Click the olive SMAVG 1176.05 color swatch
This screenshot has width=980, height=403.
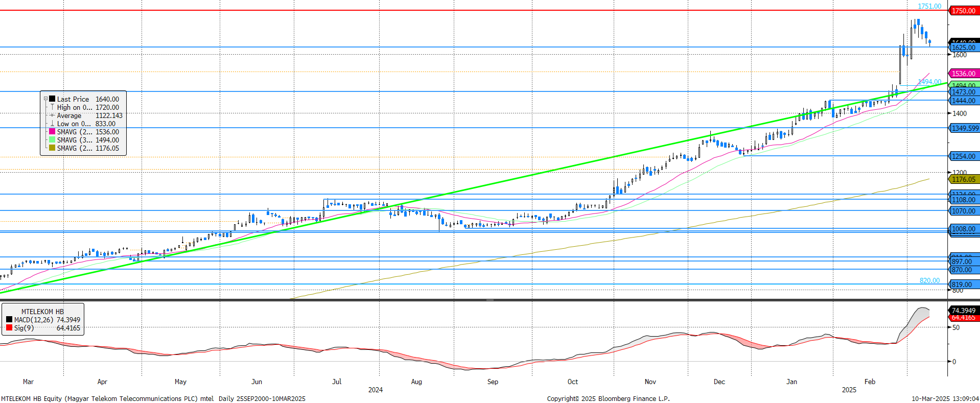[x=52, y=148]
